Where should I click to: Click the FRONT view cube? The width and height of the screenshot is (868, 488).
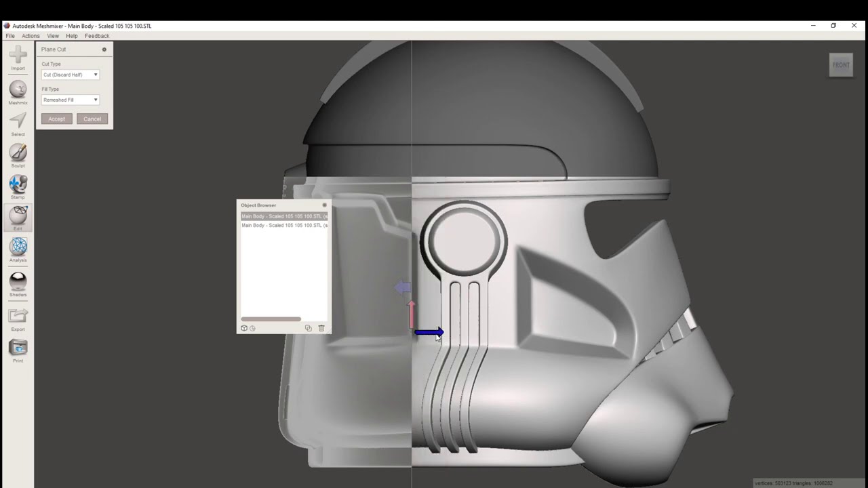tap(841, 65)
